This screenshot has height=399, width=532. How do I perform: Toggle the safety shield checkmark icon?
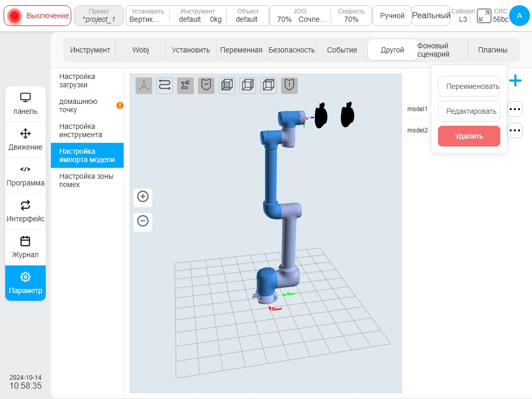coord(206,85)
